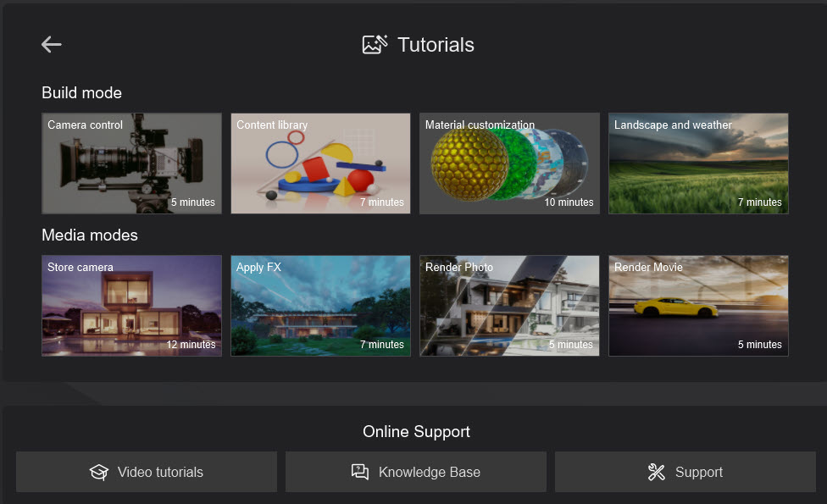
Task: Launch the Material customization tutorial
Action: pyautogui.click(x=509, y=163)
